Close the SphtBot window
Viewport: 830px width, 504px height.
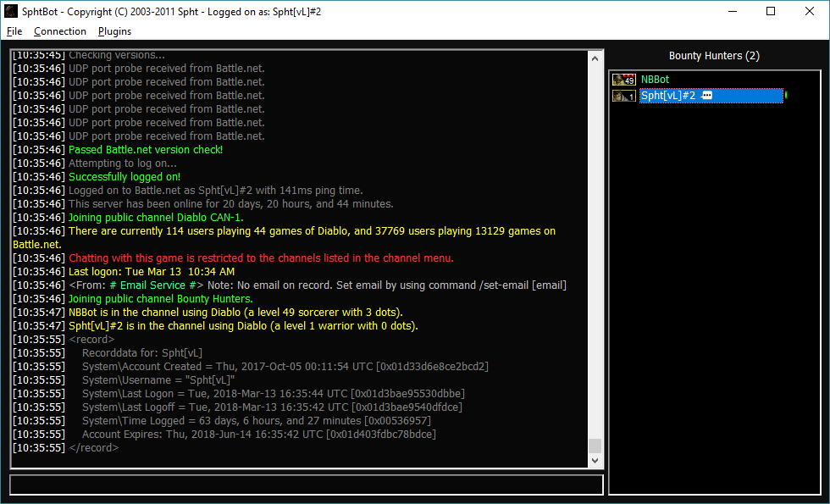(810, 11)
